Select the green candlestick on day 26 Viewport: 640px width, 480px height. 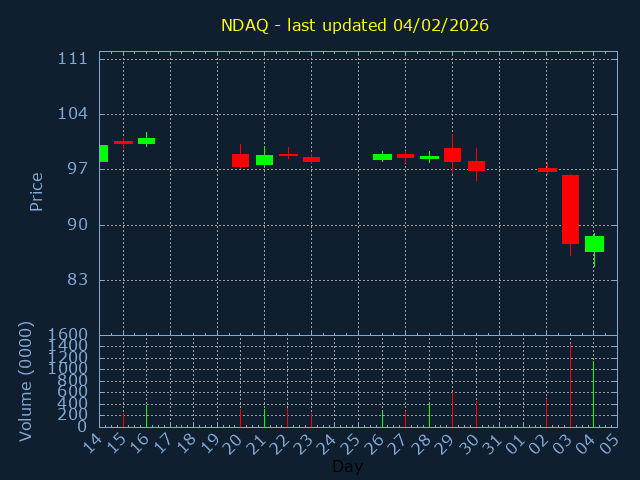(382, 157)
